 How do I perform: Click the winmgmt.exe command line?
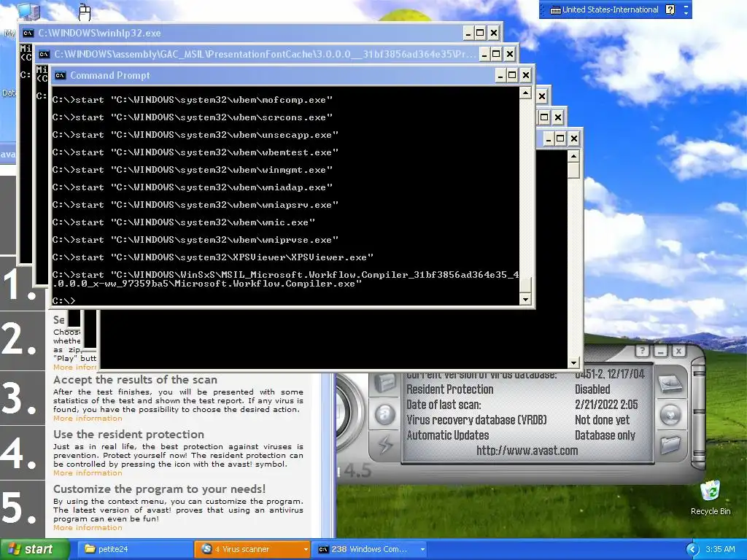tap(193, 170)
